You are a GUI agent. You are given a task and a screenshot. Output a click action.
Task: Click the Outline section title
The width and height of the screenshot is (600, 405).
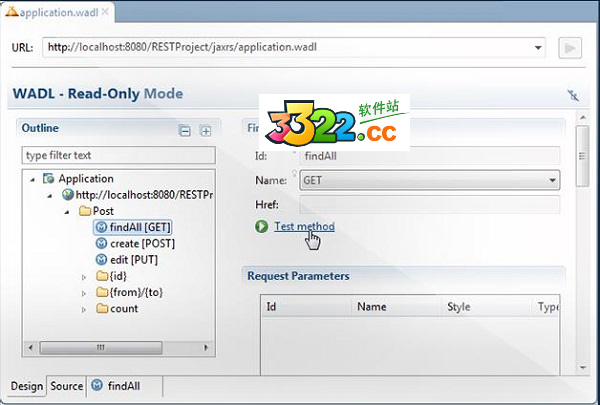[40, 128]
